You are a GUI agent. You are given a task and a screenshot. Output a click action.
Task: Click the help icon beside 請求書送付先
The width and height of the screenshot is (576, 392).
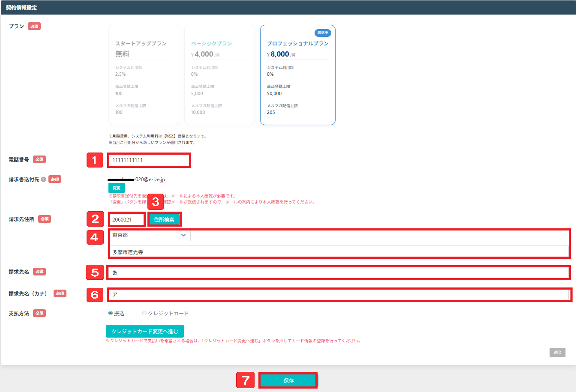[43, 180]
